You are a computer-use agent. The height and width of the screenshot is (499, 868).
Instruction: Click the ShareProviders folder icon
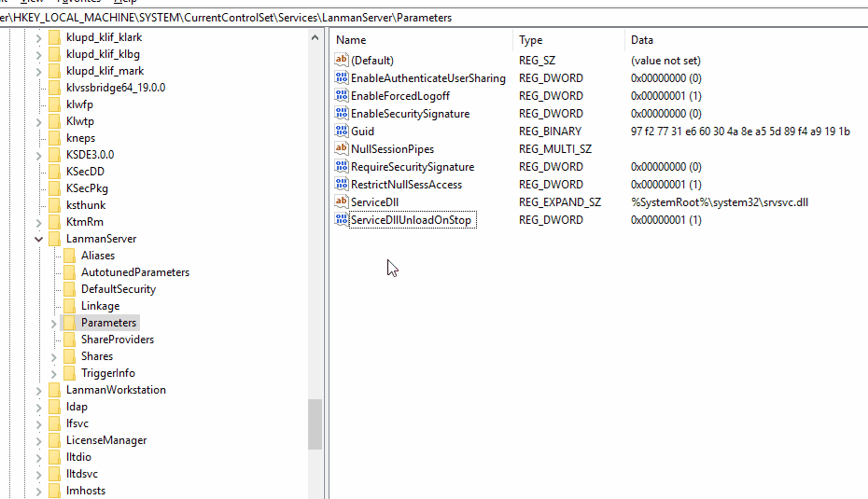[x=69, y=340]
